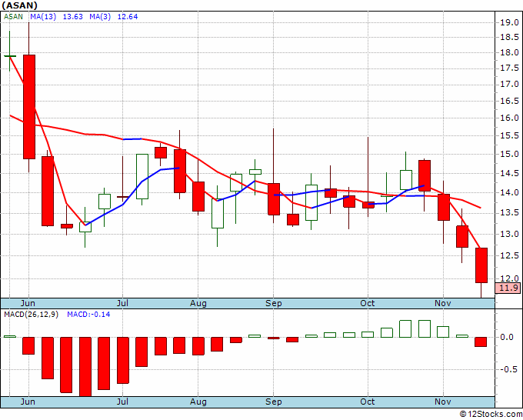This screenshot has width=523, height=420.
Task: Click the tall red candlestick in June
Action: (x=29, y=107)
